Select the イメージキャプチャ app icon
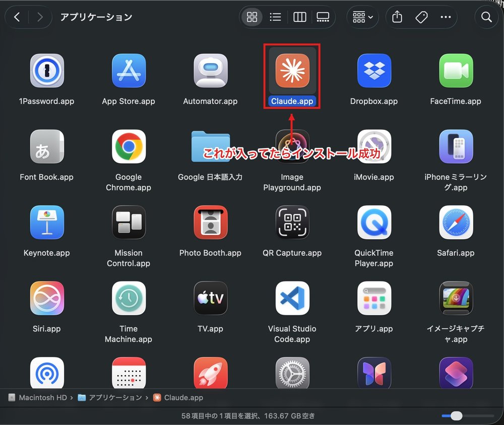This screenshot has height=425, width=504. click(456, 298)
